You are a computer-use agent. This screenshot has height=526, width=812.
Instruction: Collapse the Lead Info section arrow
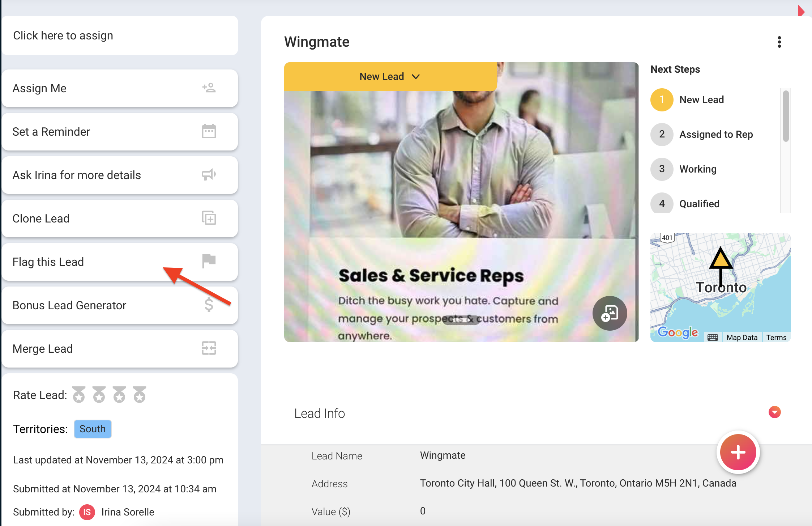(775, 412)
